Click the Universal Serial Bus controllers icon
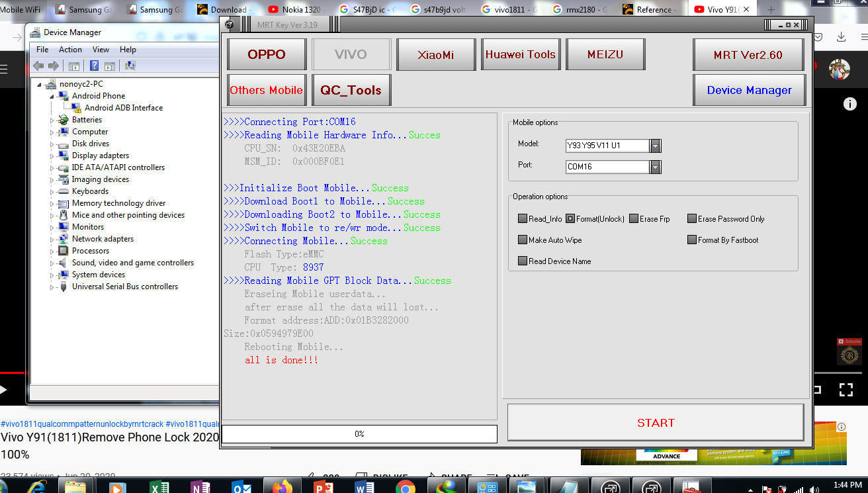This screenshot has width=868, height=493. (64, 287)
